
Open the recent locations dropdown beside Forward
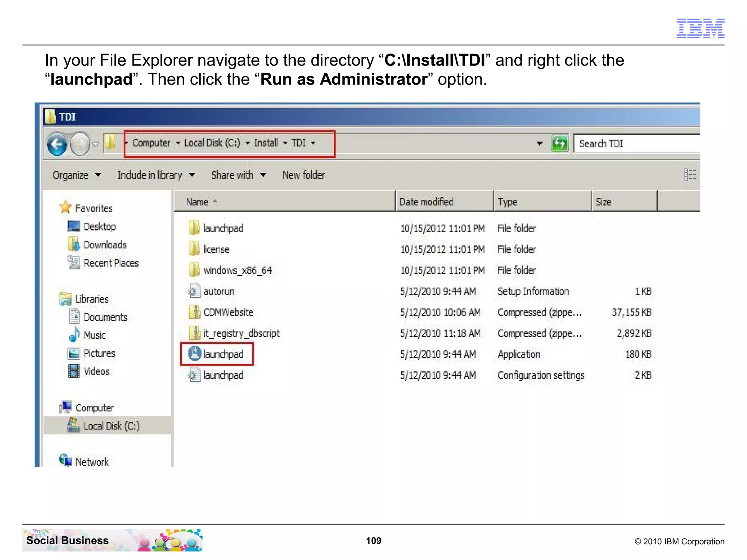pyautogui.click(x=96, y=144)
